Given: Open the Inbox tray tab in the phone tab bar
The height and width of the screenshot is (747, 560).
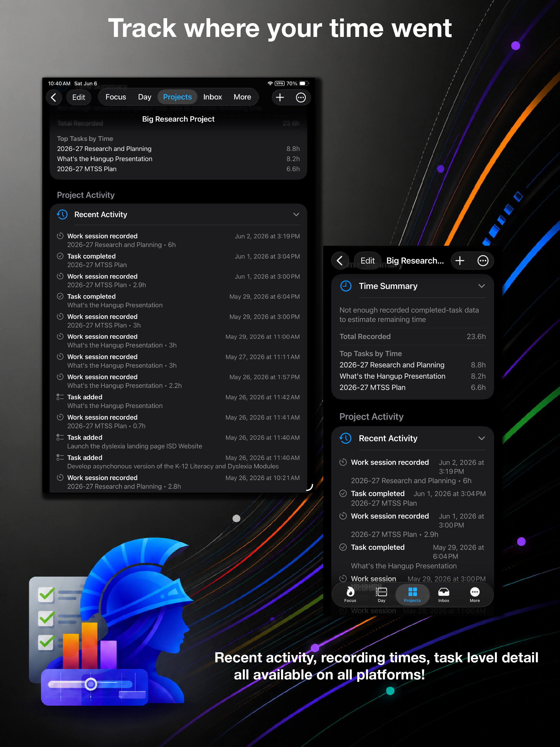Looking at the screenshot, I should tap(444, 594).
